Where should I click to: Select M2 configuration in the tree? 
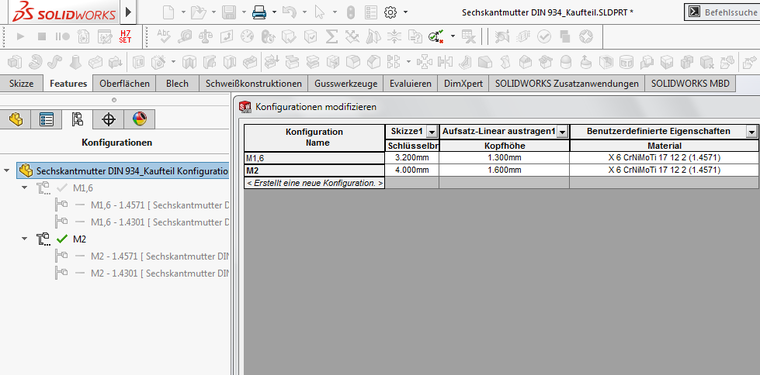(79, 239)
